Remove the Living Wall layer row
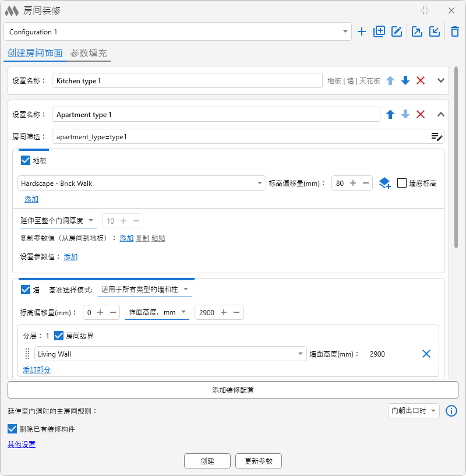Screen dimensions: 466x476 pyautogui.click(x=426, y=354)
